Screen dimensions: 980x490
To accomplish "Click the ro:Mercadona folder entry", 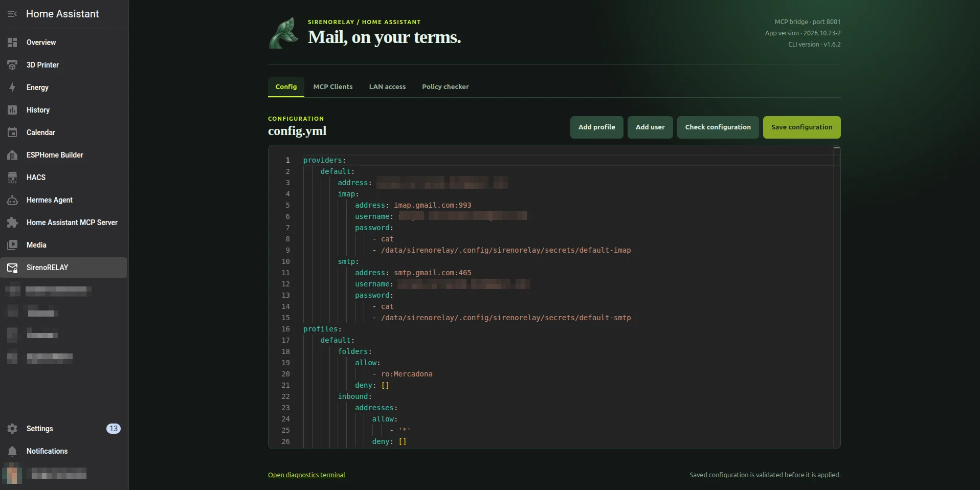I will click(407, 374).
